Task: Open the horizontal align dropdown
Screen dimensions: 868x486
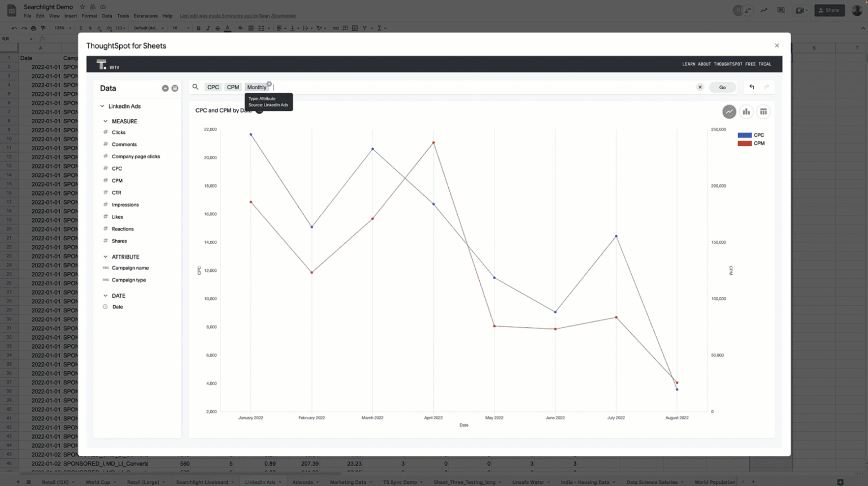Action: 280,28
